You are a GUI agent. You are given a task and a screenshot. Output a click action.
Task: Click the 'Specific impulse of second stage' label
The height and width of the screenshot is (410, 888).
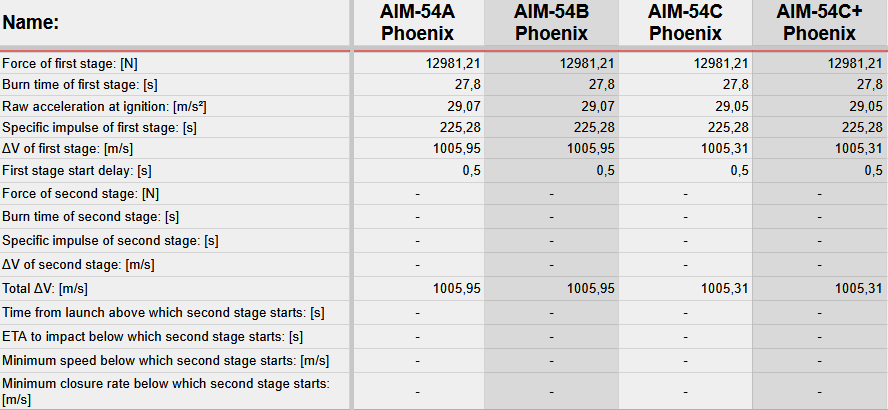[x=110, y=241]
